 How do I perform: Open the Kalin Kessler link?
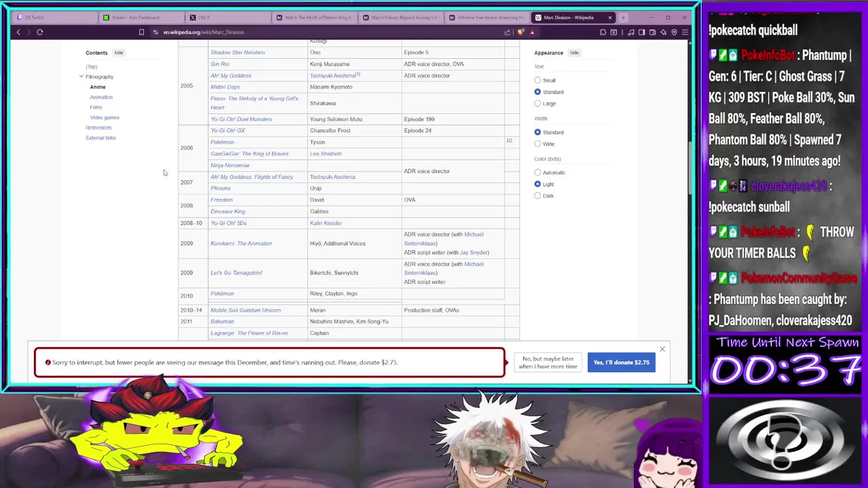[x=325, y=222]
